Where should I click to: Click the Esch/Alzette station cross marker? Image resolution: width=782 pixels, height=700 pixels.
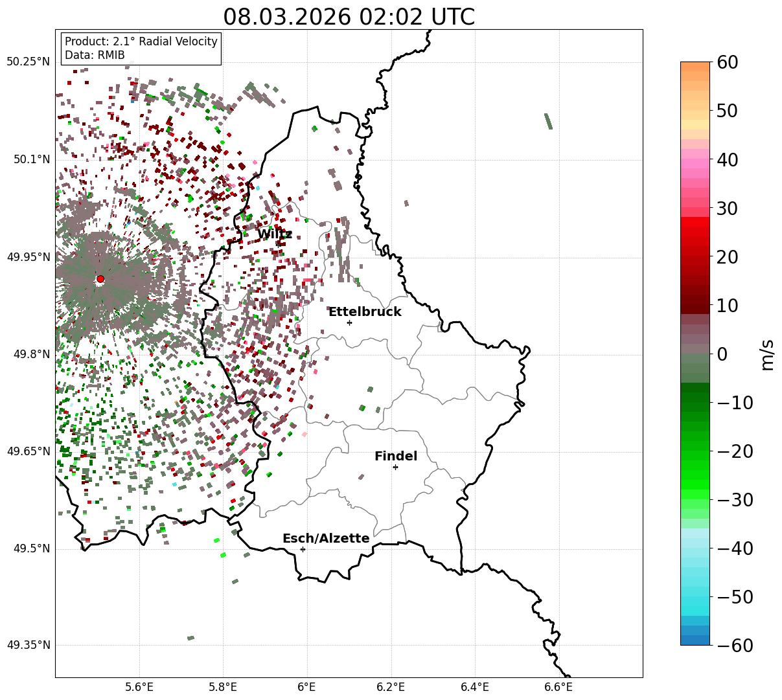303,549
